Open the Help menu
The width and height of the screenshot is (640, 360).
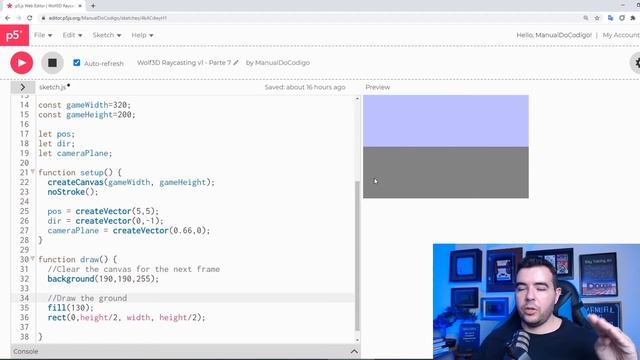(142, 35)
